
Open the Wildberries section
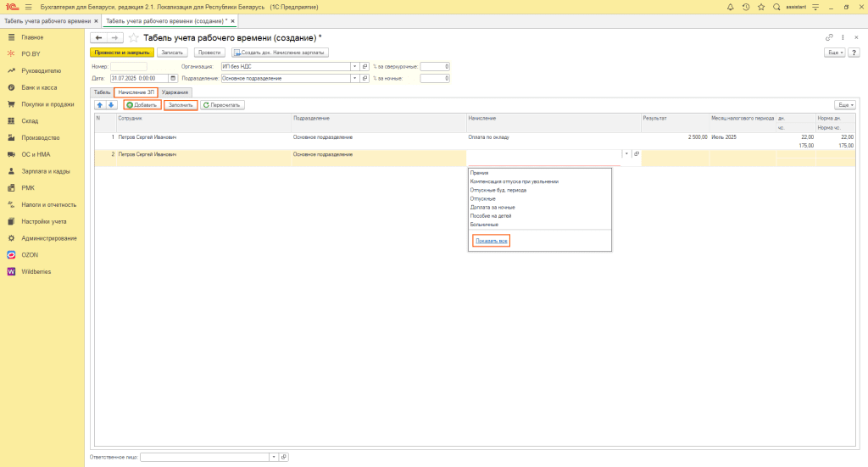click(x=36, y=272)
